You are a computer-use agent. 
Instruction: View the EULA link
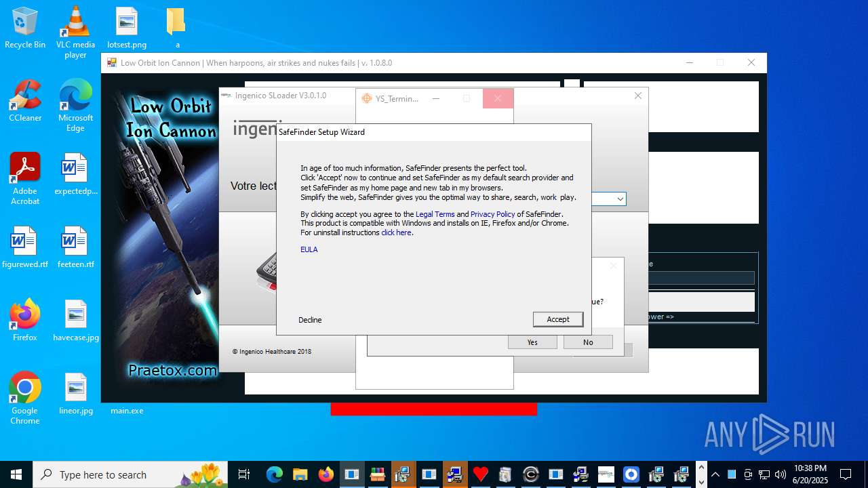pyautogui.click(x=309, y=249)
